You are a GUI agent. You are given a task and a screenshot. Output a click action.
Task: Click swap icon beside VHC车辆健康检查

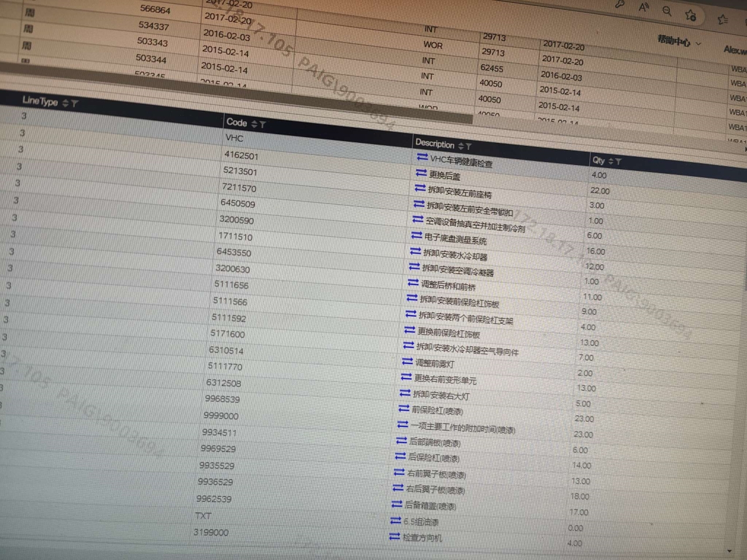tap(423, 157)
